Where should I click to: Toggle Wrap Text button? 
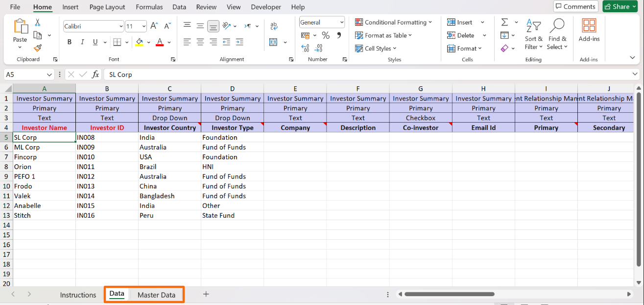pos(274,26)
